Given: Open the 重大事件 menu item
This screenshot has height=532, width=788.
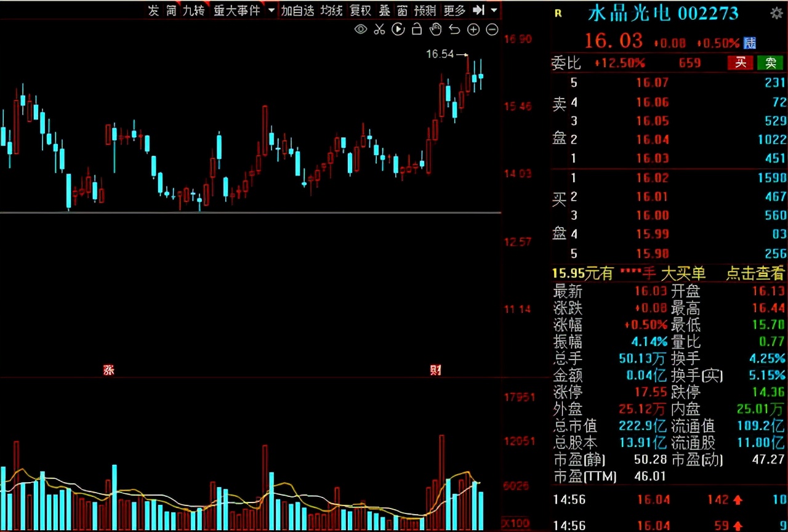Looking at the screenshot, I should pyautogui.click(x=237, y=10).
